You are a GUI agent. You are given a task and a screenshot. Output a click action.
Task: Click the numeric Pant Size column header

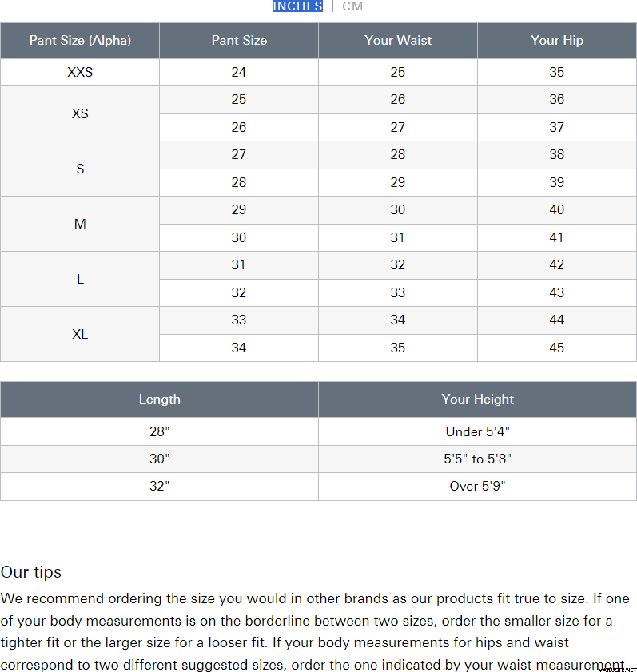click(x=239, y=40)
